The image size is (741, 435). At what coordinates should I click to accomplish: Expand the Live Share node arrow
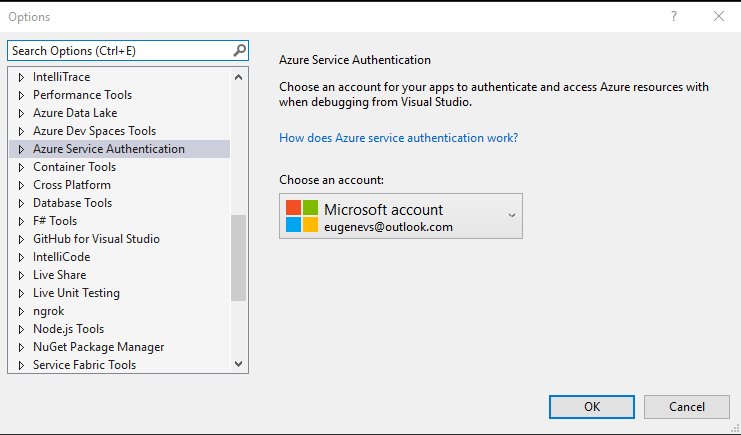tap(21, 275)
